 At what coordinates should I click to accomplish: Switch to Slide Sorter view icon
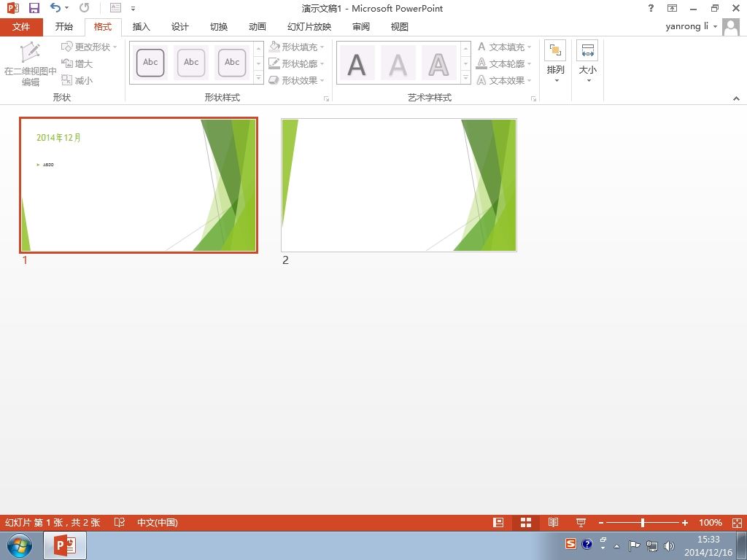click(x=526, y=522)
